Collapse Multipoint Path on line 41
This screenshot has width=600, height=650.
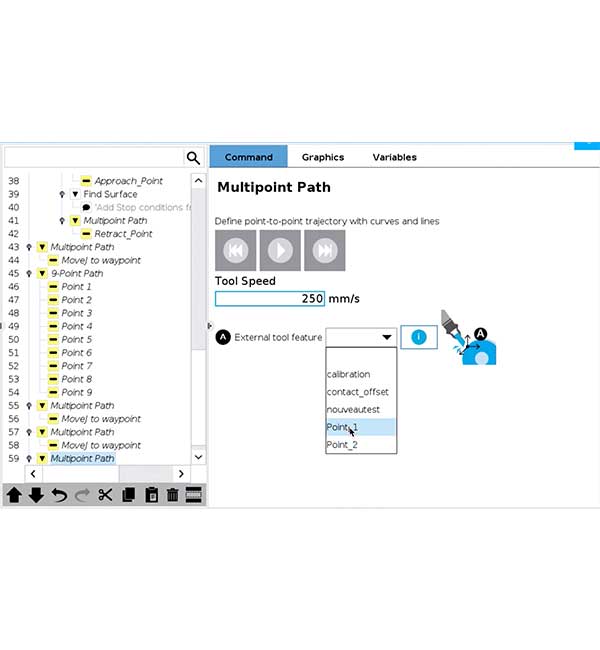[75, 221]
